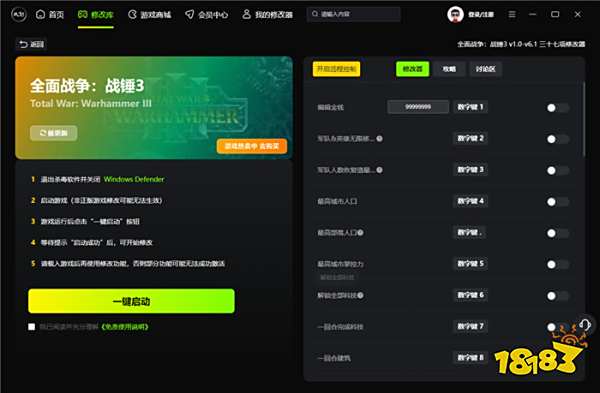This screenshot has height=393, width=600.
Task: Toggle the switch for 数字键 2 row
Action: [x=558, y=139]
